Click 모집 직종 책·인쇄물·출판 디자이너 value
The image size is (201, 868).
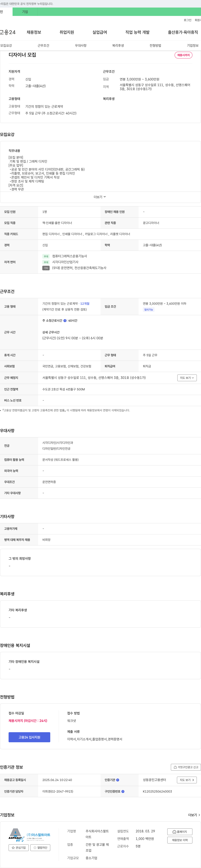pos(57,223)
